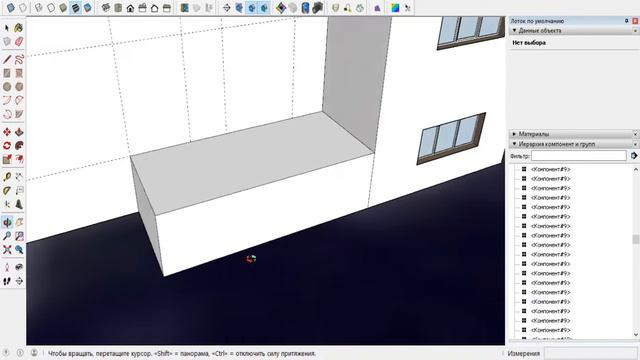Switch to Monochrome face style
The image size is (640, 360).
tap(88, 7)
